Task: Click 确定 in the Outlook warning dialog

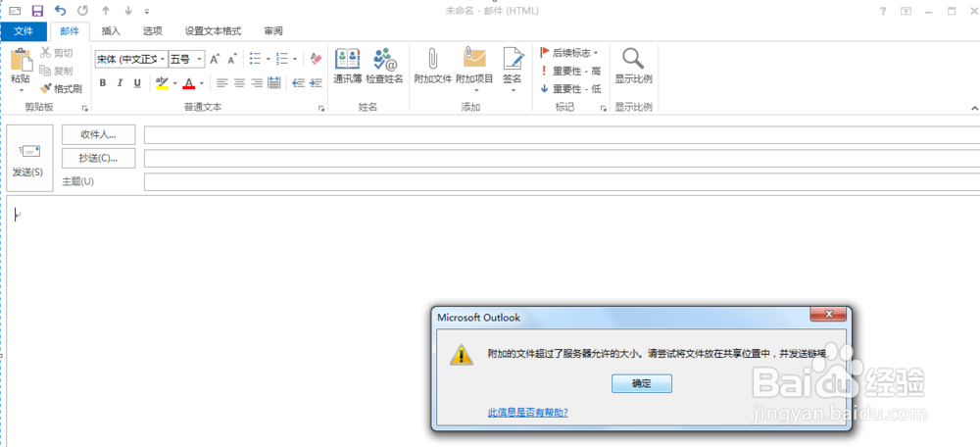Action: (641, 384)
